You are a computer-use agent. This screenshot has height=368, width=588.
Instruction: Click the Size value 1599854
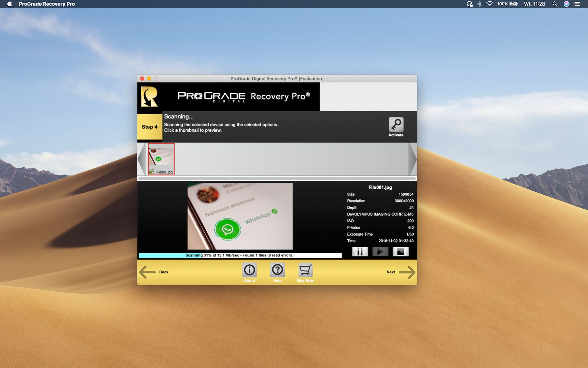pyautogui.click(x=406, y=194)
